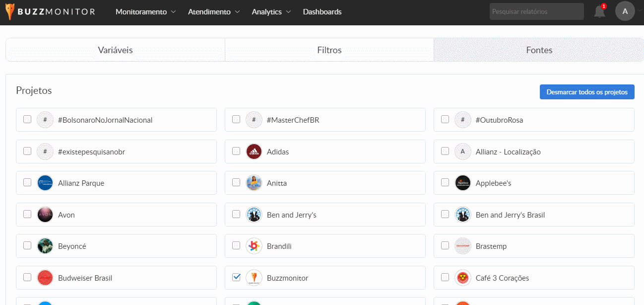The image size is (644, 305).
Task: Tick the Brastemp project checkbox
Action: pyautogui.click(x=445, y=245)
